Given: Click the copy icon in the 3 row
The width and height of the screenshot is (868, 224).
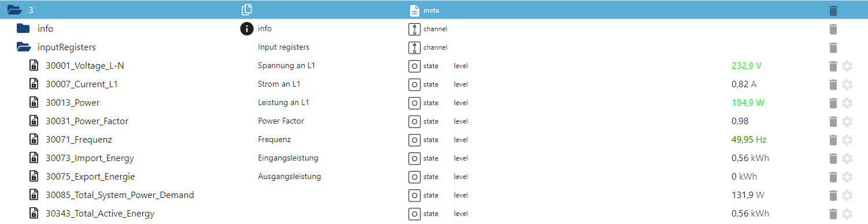Looking at the screenshot, I should (247, 10).
